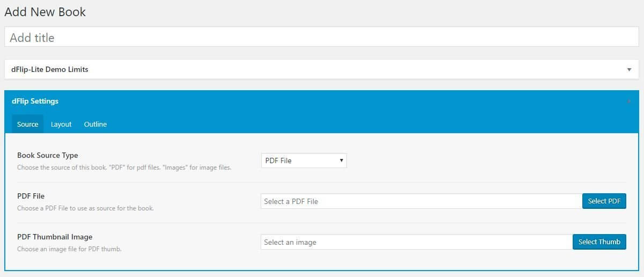
Task: Click the PDF thumb help description text
Action: 69,249
